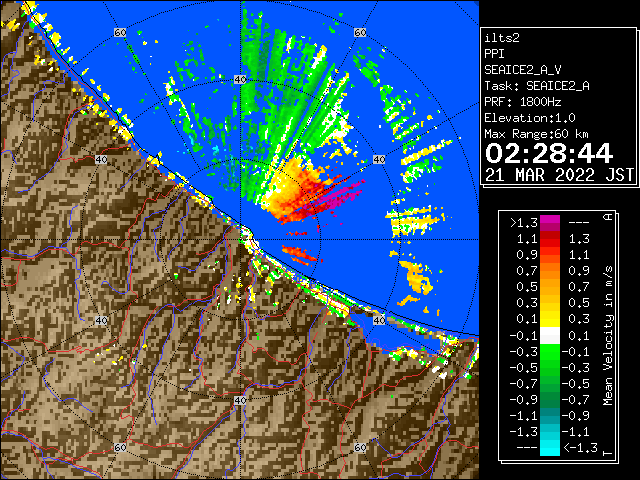This screenshot has height=480, width=640.
Task: Click the radar site at range-ring center
Action: tap(240, 240)
